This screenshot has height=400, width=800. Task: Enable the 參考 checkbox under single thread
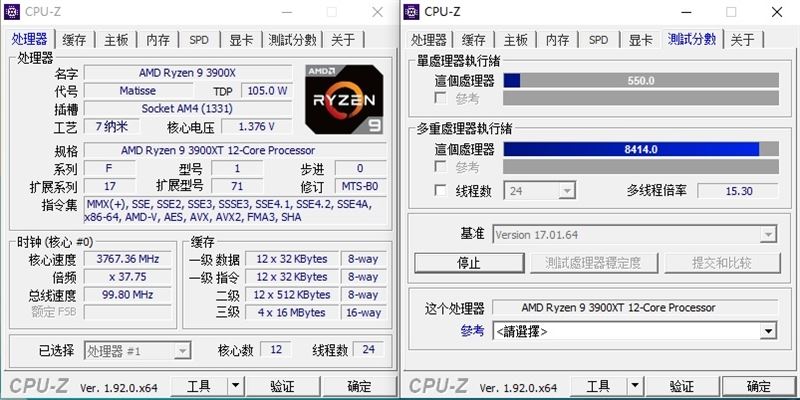point(440,97)
